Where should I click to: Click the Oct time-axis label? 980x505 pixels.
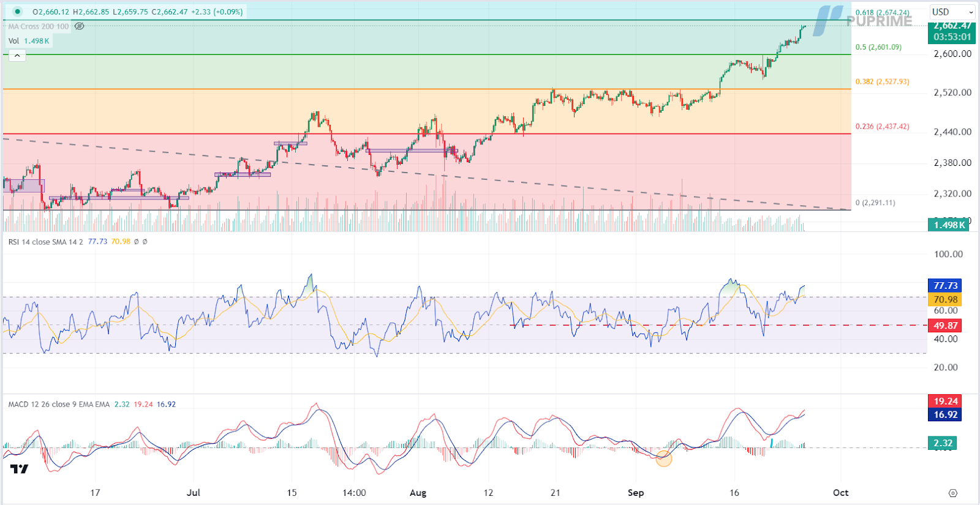(x=841, y=493)
